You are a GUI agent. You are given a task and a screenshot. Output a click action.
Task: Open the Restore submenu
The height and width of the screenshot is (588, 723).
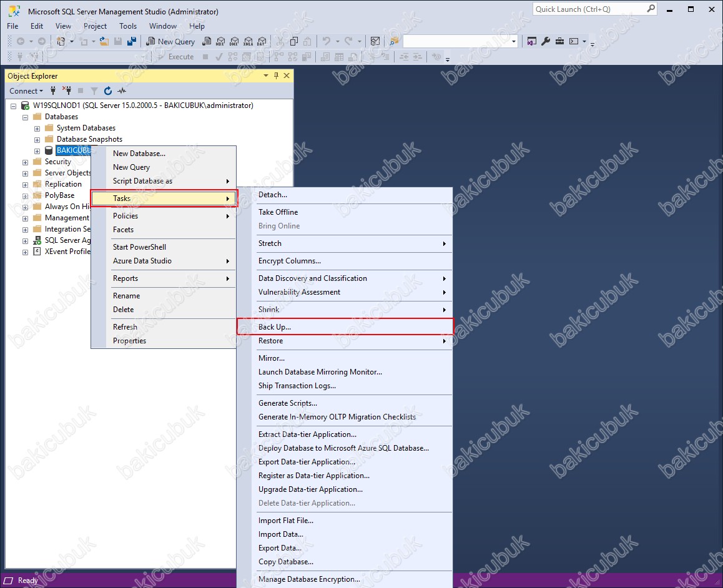tap(345, 341)
